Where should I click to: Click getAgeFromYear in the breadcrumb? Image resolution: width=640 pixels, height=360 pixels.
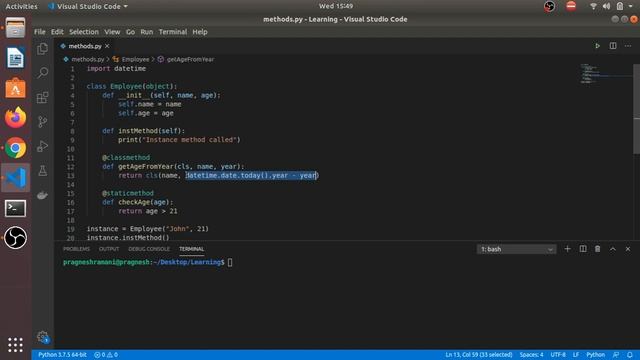(x=190, y=59)
